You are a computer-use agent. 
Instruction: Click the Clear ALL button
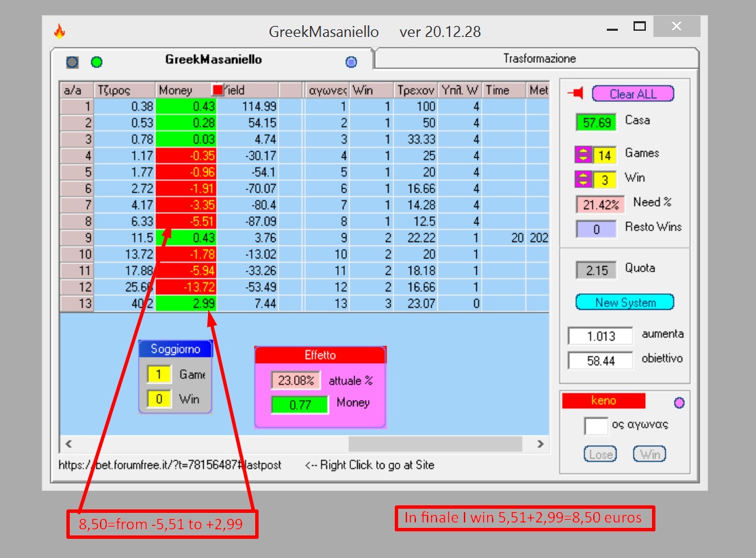click(x=633, y=94)
